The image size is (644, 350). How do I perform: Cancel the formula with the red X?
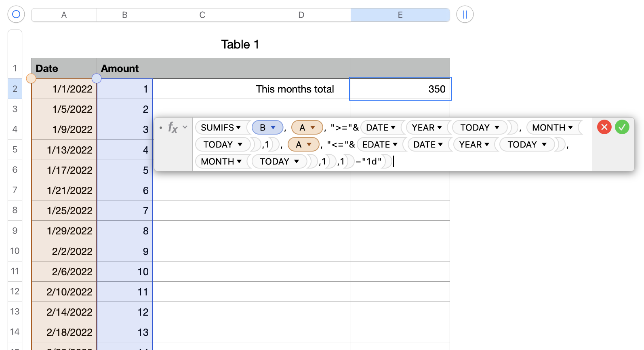coord(604,127)
